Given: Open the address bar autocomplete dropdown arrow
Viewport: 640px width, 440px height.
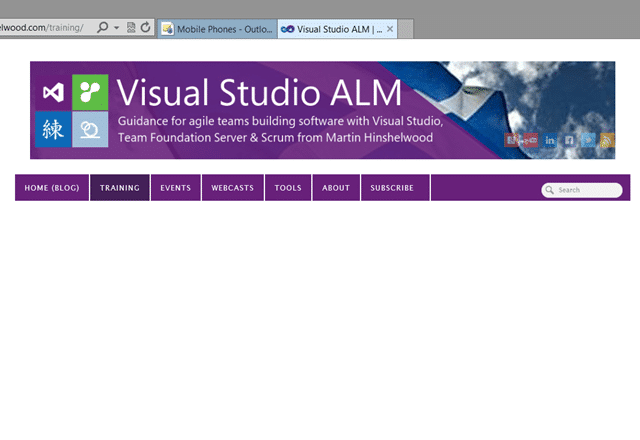Looking at the screenshot, I should pyautogui.click(x=117, y=28).
